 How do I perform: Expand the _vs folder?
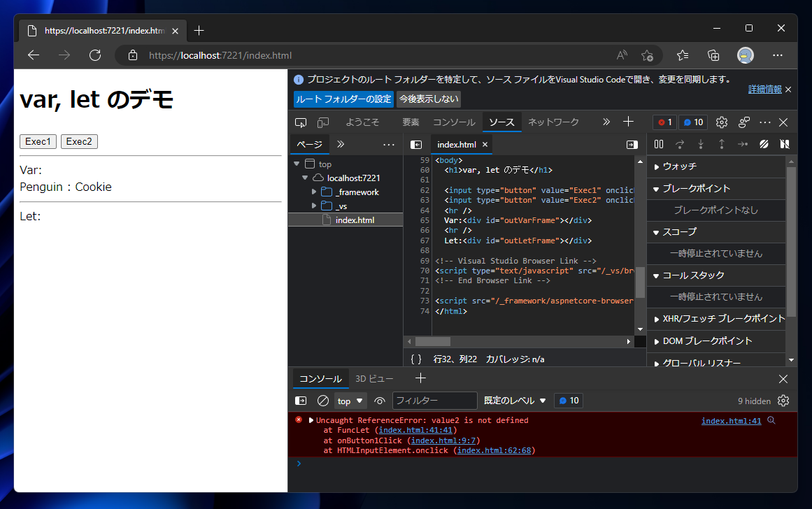click(x=314, y=206)
